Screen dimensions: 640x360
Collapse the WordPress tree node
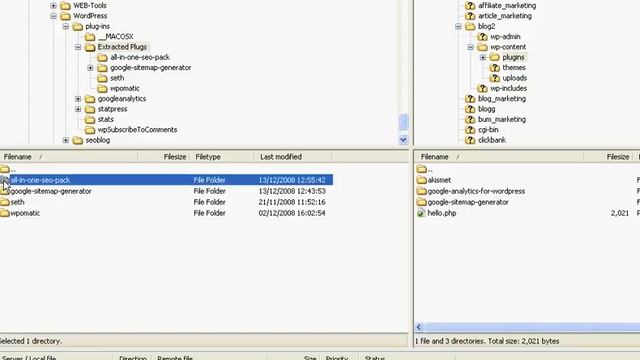pos(53,16)
